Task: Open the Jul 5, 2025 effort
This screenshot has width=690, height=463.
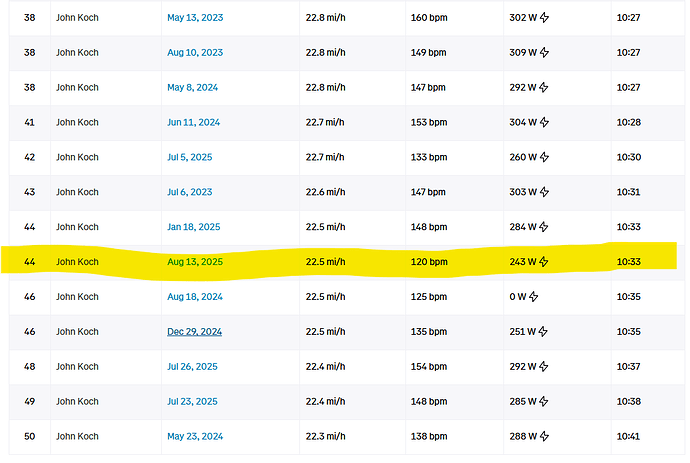Action: [x=190, y=157]
